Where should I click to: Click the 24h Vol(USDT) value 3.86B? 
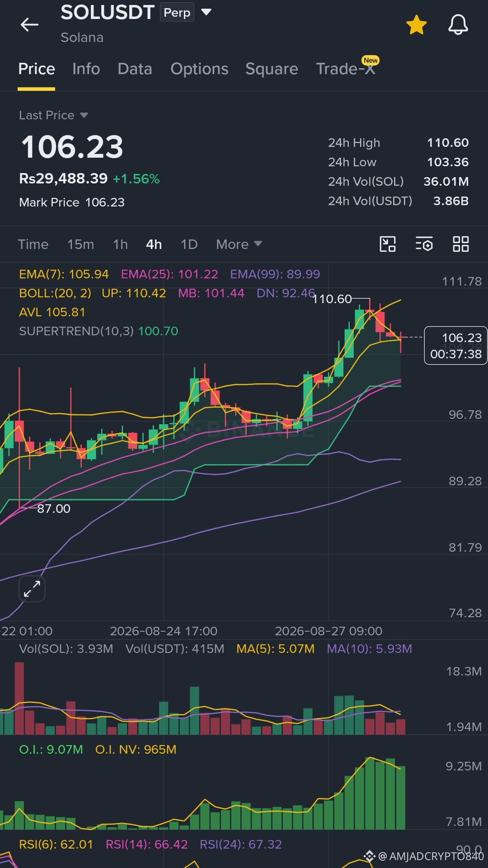click(451, 201)
